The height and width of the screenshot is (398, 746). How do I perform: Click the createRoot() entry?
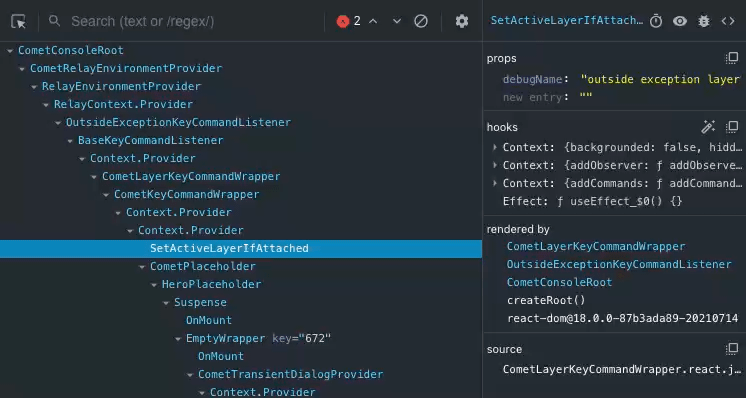(x=546, y=301)
